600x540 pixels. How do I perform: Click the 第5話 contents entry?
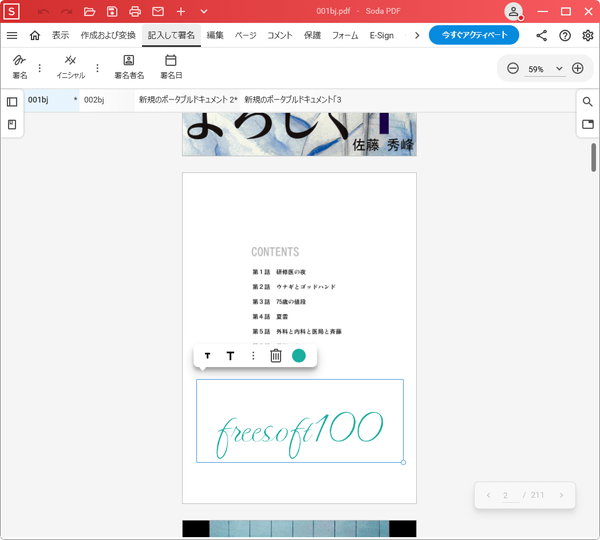297,331
